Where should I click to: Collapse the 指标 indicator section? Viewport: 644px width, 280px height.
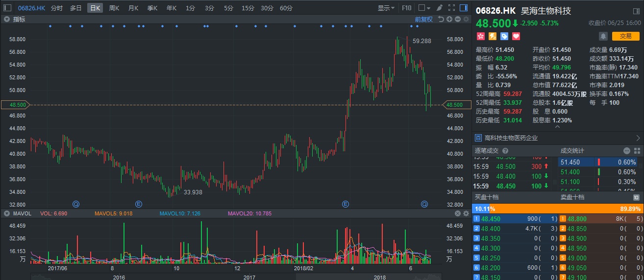(x=7, y=19)
